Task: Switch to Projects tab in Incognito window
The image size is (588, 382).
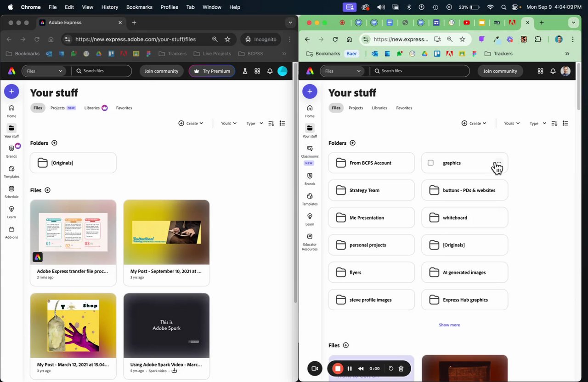Action: pos(63,108)
